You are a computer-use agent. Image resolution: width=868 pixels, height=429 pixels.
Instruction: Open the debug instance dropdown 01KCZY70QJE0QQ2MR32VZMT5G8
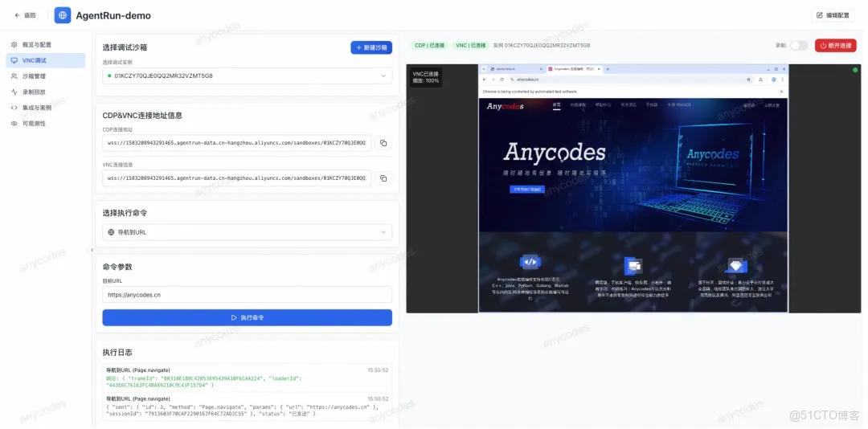point(247,76)
